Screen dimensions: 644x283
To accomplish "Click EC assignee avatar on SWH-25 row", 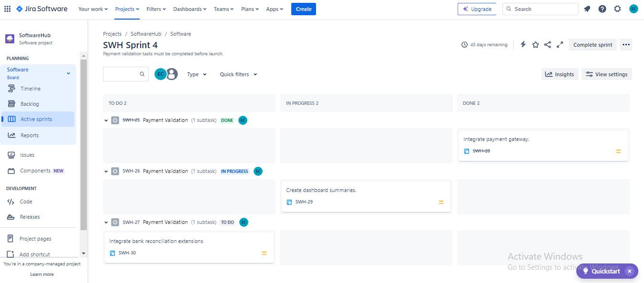I will click(x=243, y=120).
